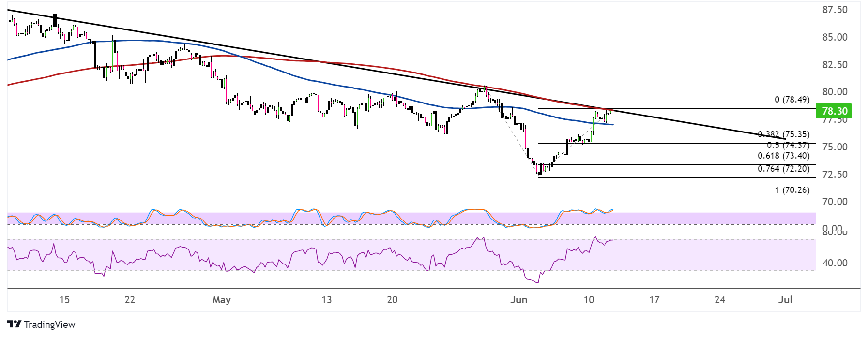Viewport: 868px width, 337px height.
Task: Click the 0.618 (73.40) Fibonacci label
Action: coord(783,156)
